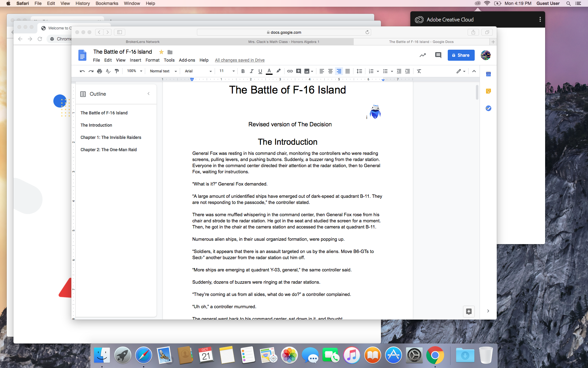
Task: Open the font size 11 dropdown
Action: (227, 71)
